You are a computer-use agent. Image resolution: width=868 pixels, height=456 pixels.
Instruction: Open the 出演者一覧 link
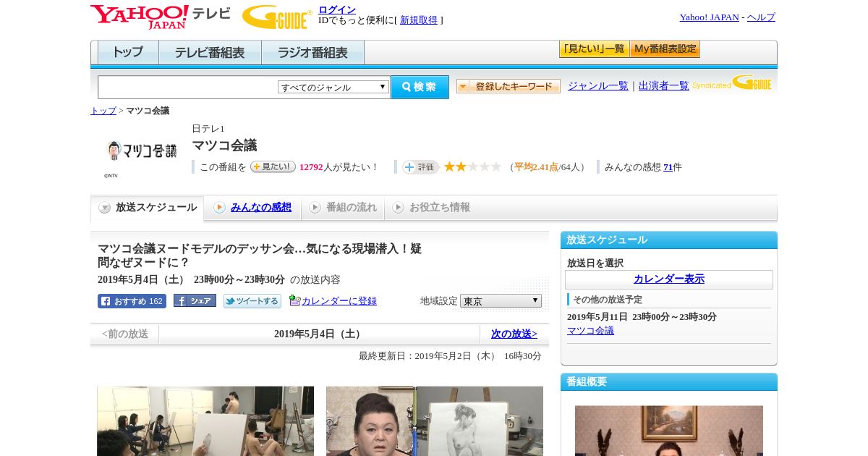[x=664, y=86]
